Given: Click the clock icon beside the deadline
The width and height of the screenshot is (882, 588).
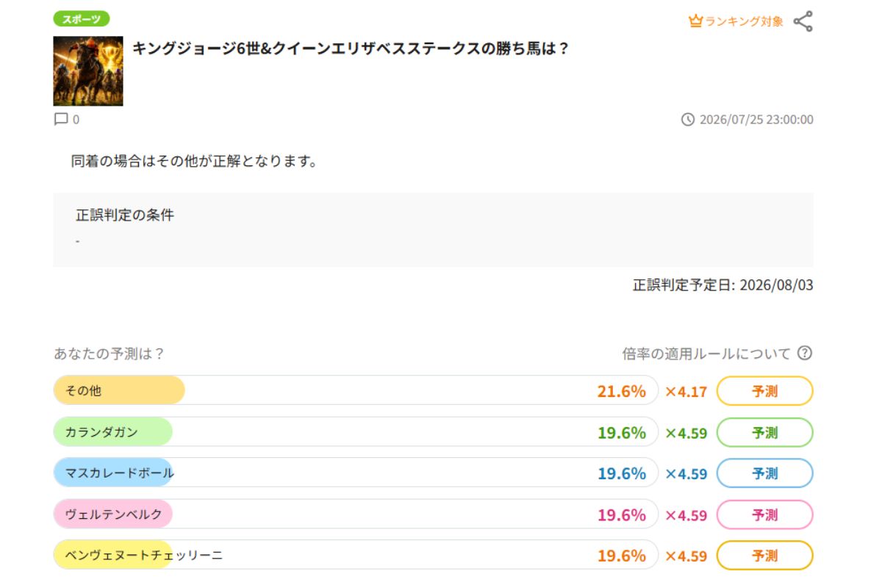Looking at the screenshot, I should pyautogui.click(x=688, y=119).
